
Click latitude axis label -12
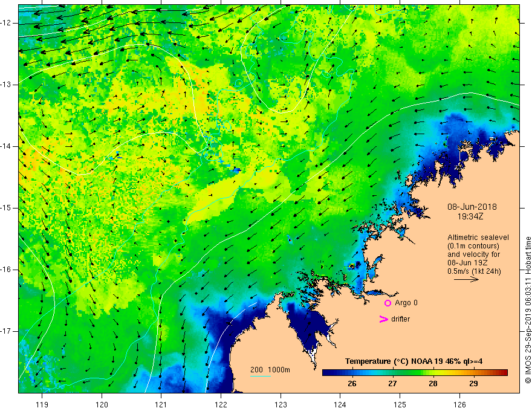(6, 23)
